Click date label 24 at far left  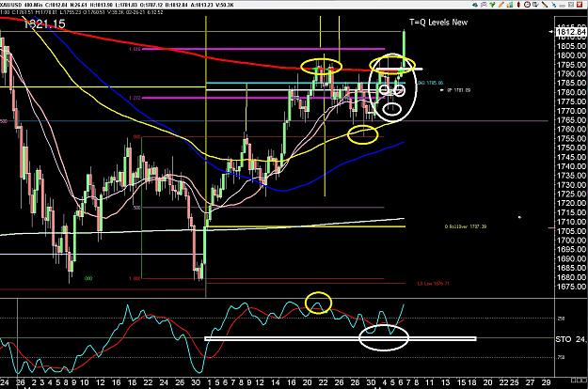5,382
